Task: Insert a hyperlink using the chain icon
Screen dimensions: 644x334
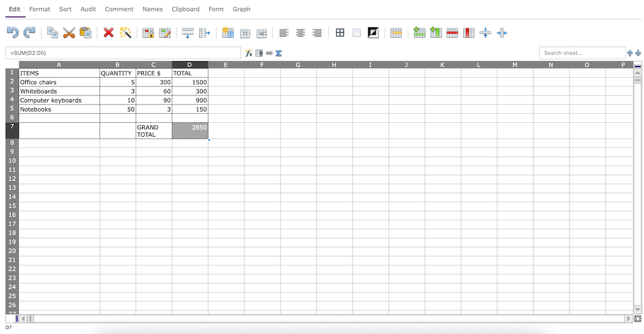Action: pyautogui.click(x=269, y=53)
